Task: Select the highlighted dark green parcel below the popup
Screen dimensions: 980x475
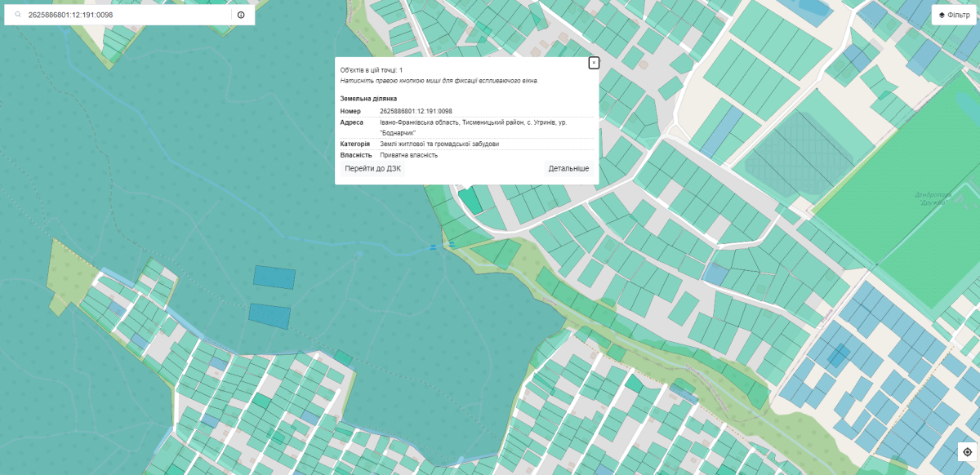Action: (470, 201)
